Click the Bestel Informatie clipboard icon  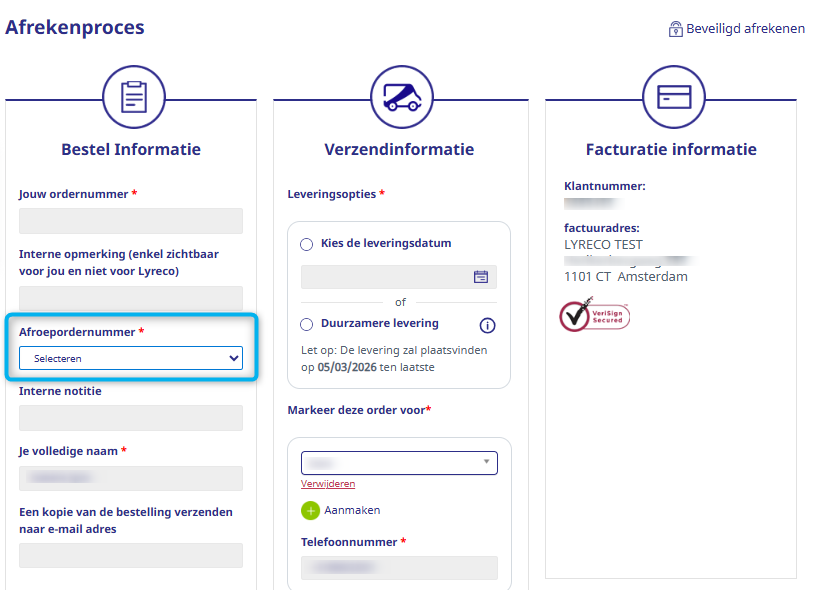click(133, 98)
